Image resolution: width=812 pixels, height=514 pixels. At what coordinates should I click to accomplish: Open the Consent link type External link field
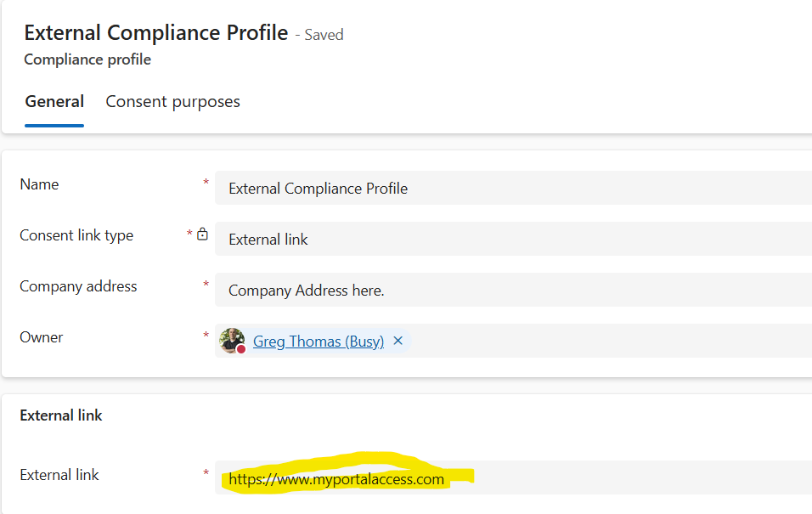[513, 239]
